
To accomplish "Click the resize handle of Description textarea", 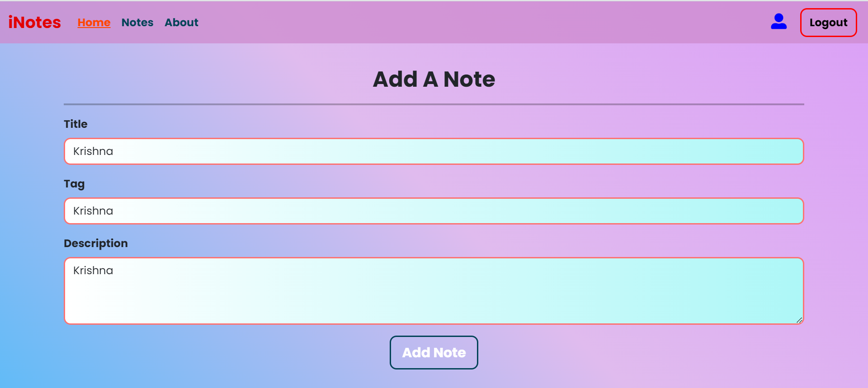I will [800, 321].
